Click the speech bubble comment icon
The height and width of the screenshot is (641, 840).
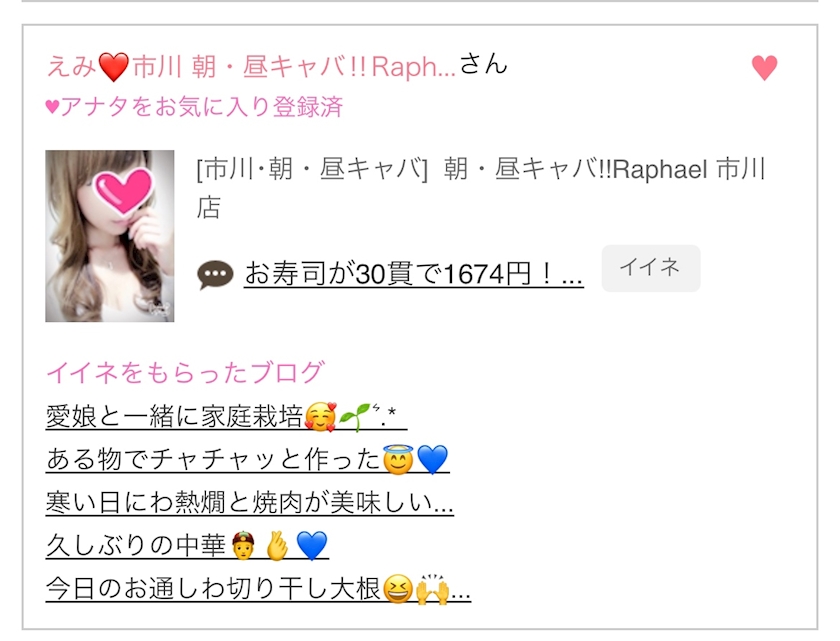[x=215, y=275]
